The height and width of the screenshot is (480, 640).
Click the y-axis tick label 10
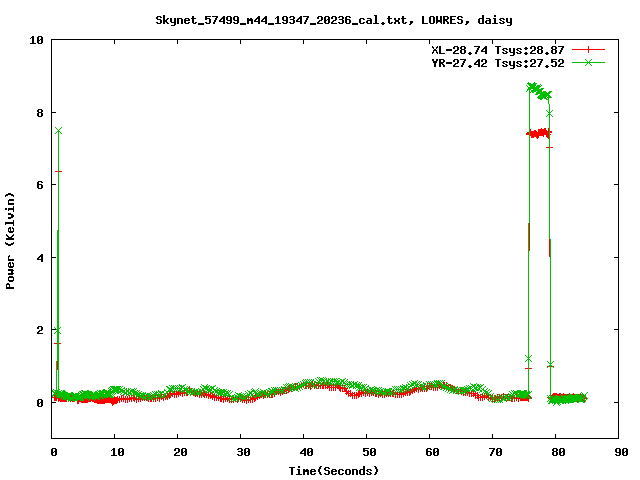click(x=36, y=40)
